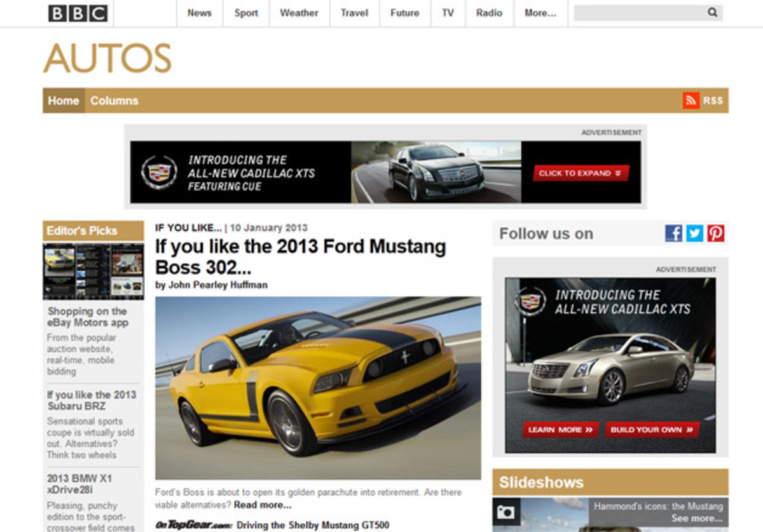Open the Sport section
The height and width of the screenshot is (532, 763).
tap(246, 12)
